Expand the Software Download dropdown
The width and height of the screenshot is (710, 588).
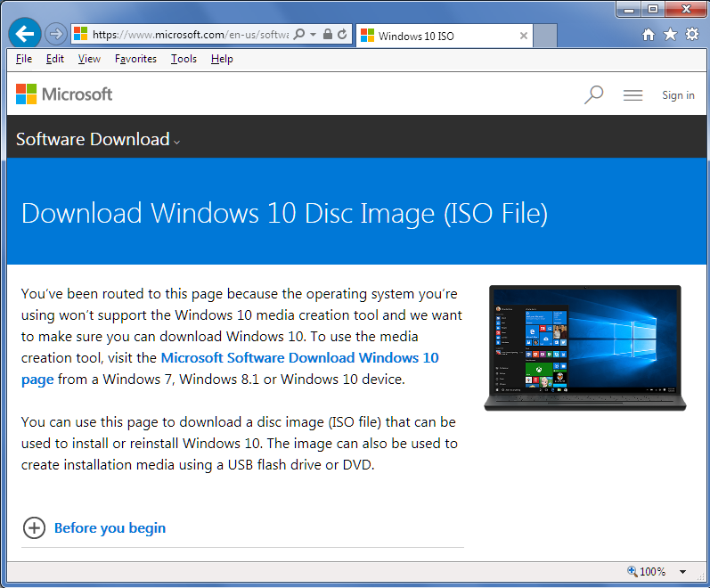(98, 139)
